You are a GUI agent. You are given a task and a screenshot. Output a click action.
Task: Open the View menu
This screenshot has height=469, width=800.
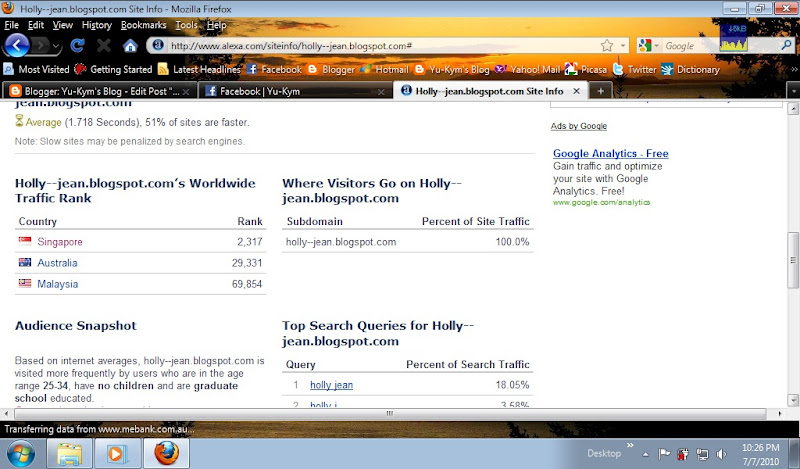point(62,25)
